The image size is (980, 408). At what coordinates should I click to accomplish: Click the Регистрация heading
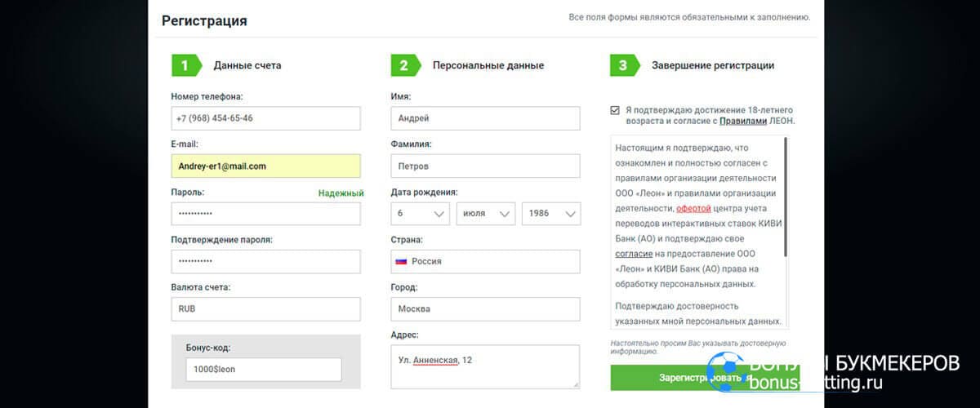pos(204,20)
